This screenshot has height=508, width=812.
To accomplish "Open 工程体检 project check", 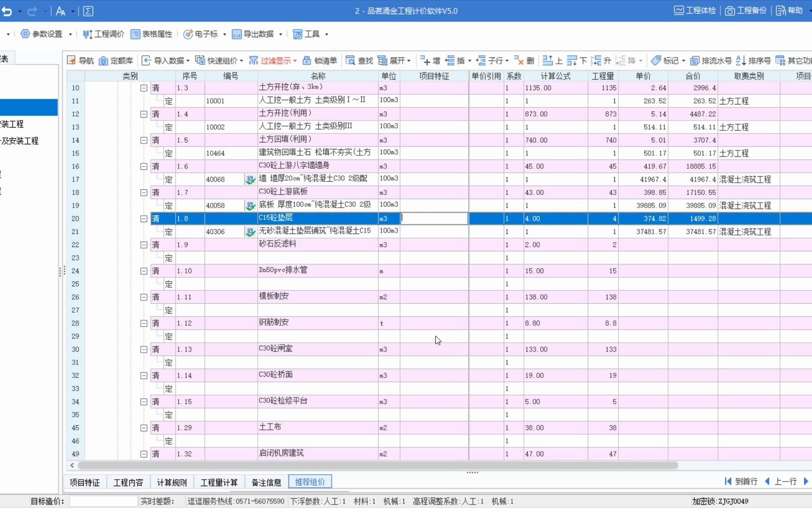I will (695, 10).
